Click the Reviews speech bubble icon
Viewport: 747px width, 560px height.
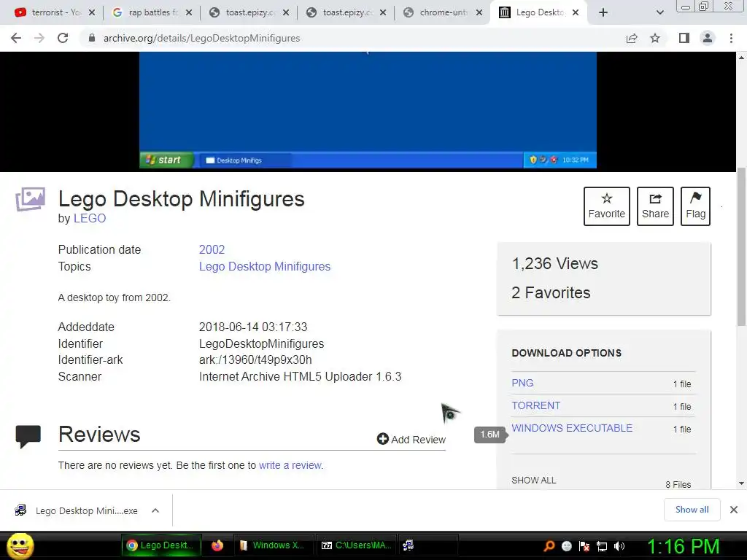coord(28,436)
